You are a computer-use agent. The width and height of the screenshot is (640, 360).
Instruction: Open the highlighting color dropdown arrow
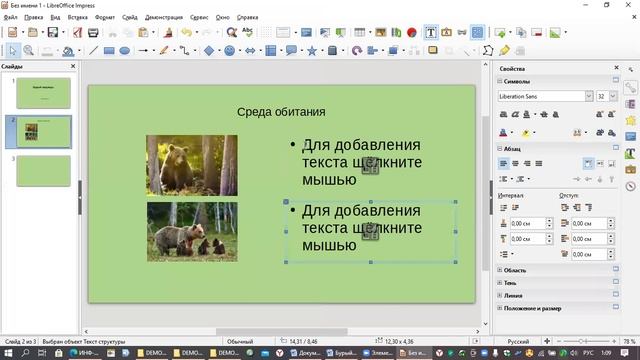[534, 133]
